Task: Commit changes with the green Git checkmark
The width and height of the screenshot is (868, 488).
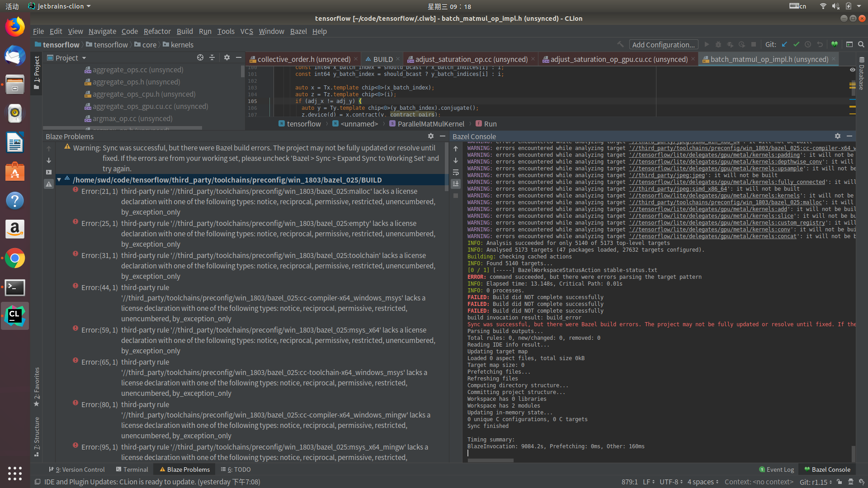Action: (797, 44)
